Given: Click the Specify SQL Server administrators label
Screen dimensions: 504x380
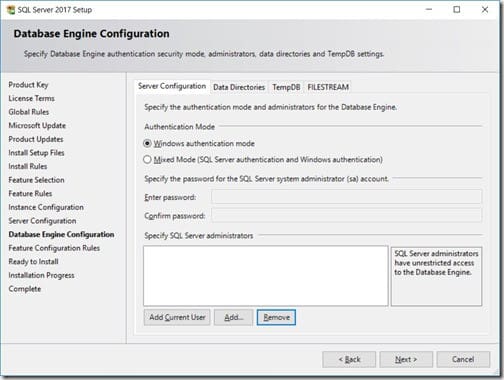Looking at the screenshot, I should point(199,236).
